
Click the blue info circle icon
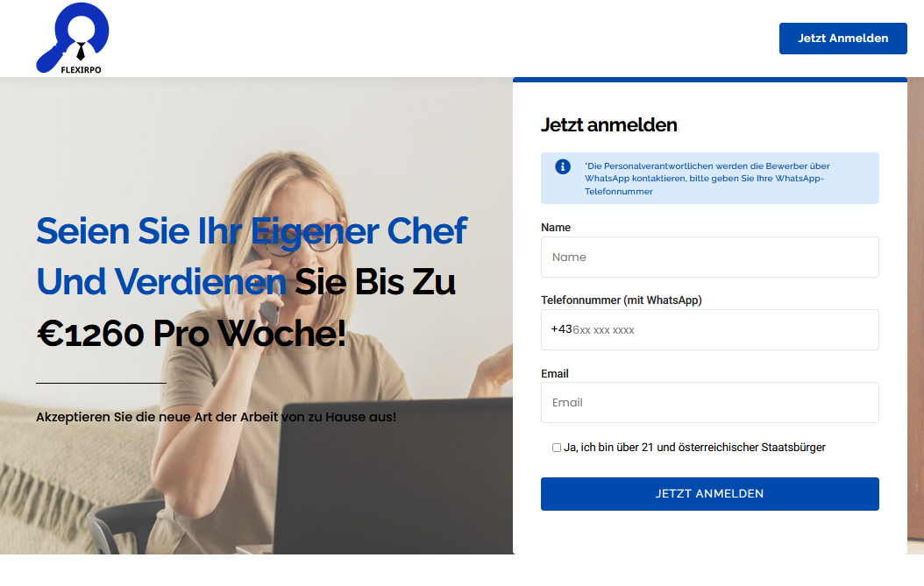pos(563,166)
